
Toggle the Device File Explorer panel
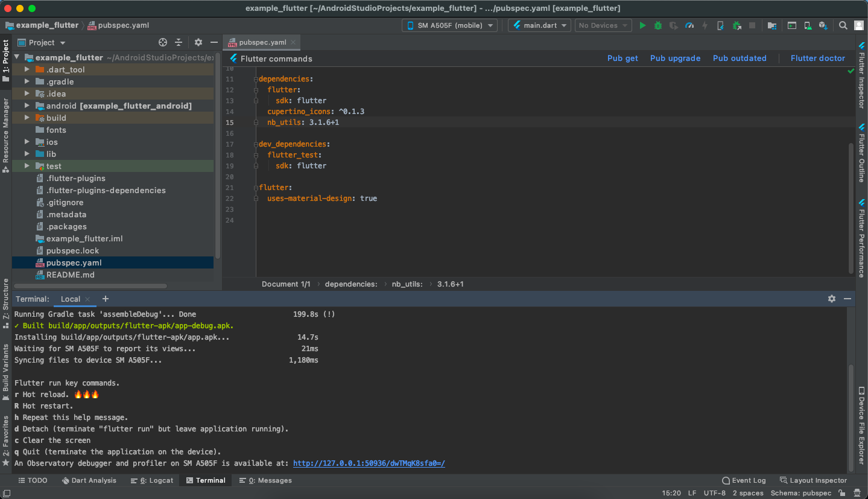pos(861,425)
